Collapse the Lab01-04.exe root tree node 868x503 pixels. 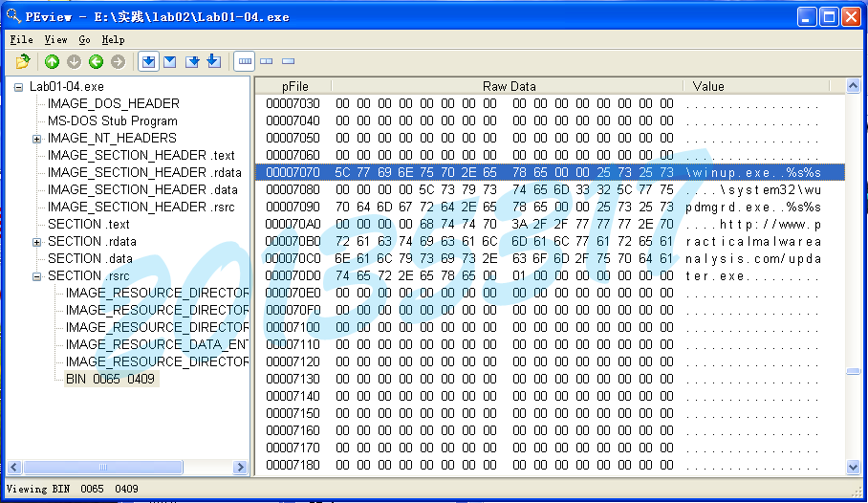click(19, 87)
